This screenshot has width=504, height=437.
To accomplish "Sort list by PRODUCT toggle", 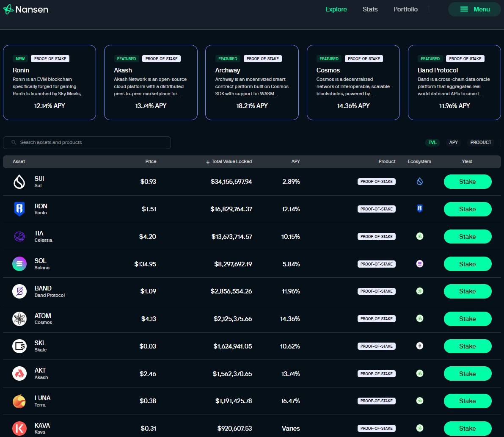I will coord(481,142).
